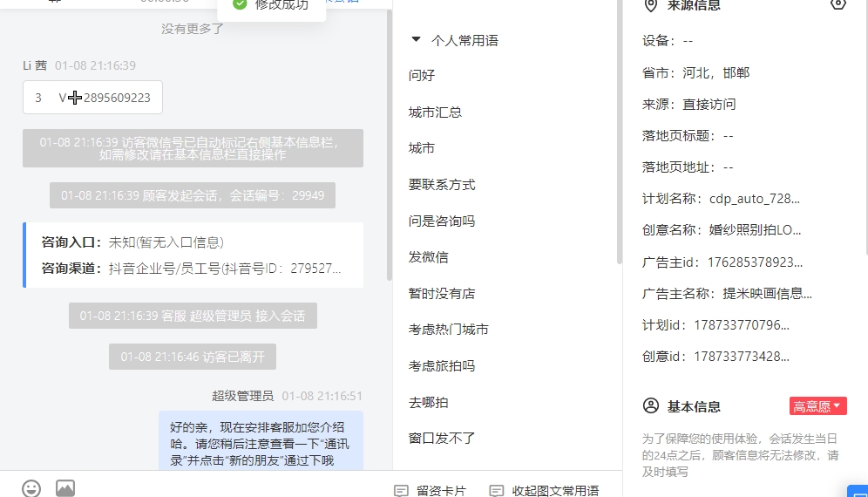Screen dimensions: 868x497
Task: Click the visitor message V 2895609223
Action: coord(92,98)
